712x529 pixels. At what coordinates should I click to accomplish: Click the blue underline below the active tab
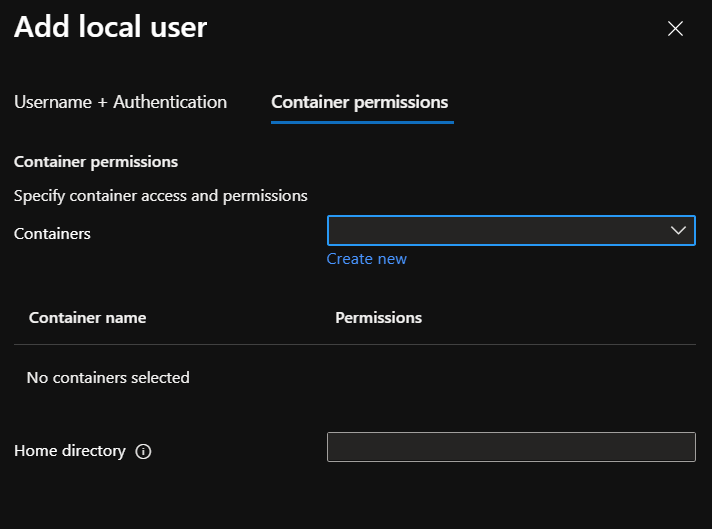[x=362, y=122]
